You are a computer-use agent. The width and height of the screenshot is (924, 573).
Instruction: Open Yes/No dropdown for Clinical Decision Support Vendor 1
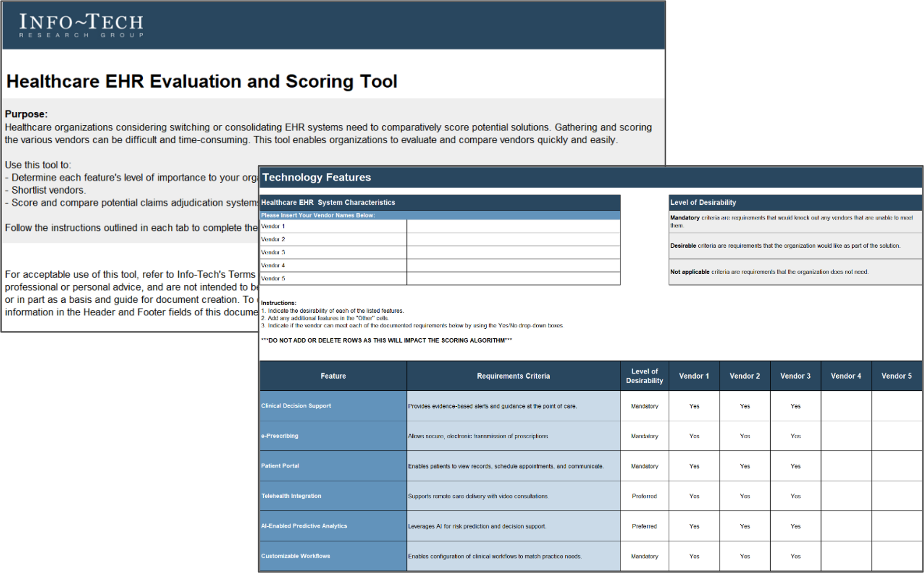[693, 406]
